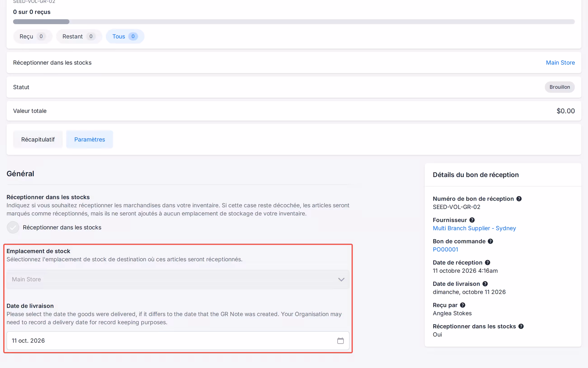588x368 pixels.
Task: Open the Emplacement de stock select field
Action: [178, 280]
